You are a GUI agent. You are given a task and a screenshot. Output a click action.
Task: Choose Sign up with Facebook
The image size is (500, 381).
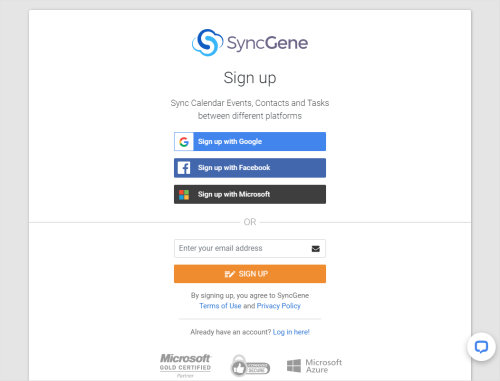click(x=250, y=168)
